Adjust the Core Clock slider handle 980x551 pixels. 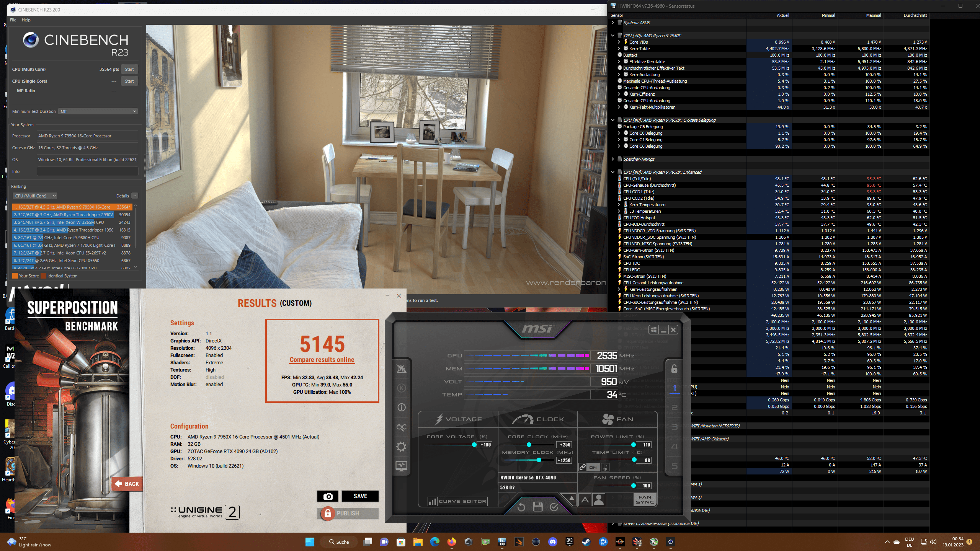[529, 445]
